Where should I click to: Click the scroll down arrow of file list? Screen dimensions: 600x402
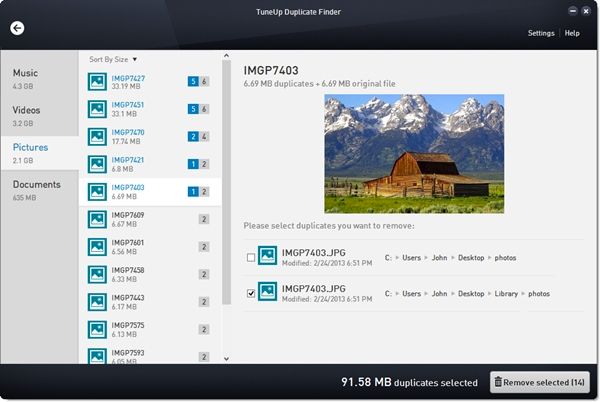pos(227,359)
